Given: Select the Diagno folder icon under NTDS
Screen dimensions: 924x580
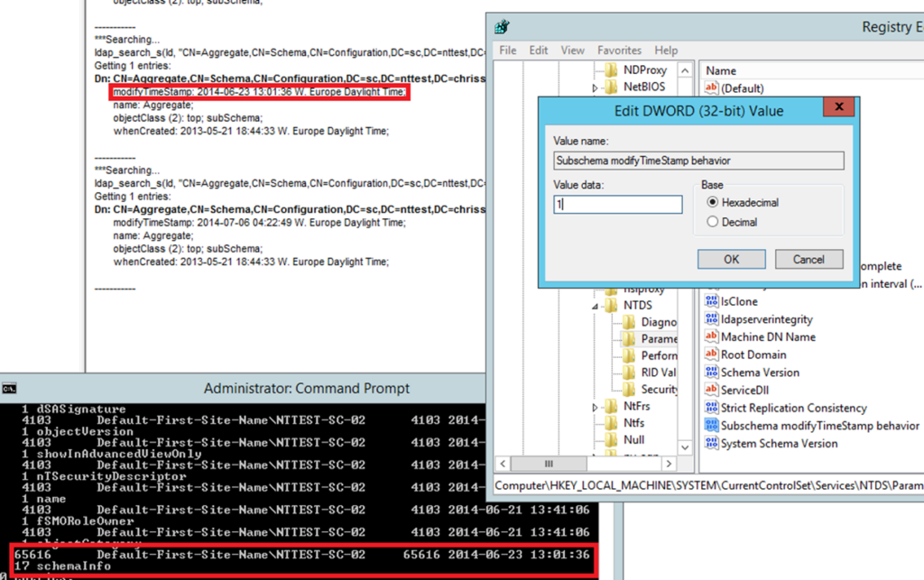Looking at the screenshot, I should pos(629,322).
